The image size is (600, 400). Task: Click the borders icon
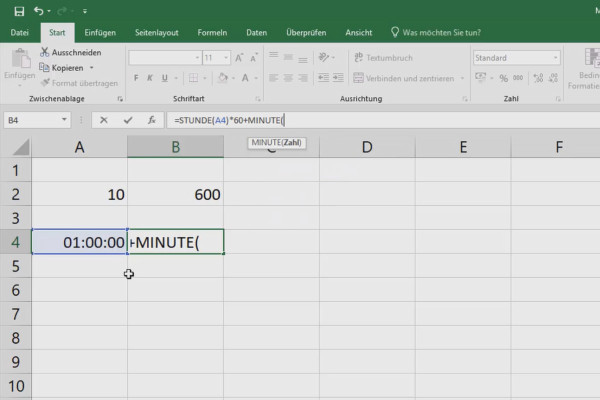[x=194, y=78]
